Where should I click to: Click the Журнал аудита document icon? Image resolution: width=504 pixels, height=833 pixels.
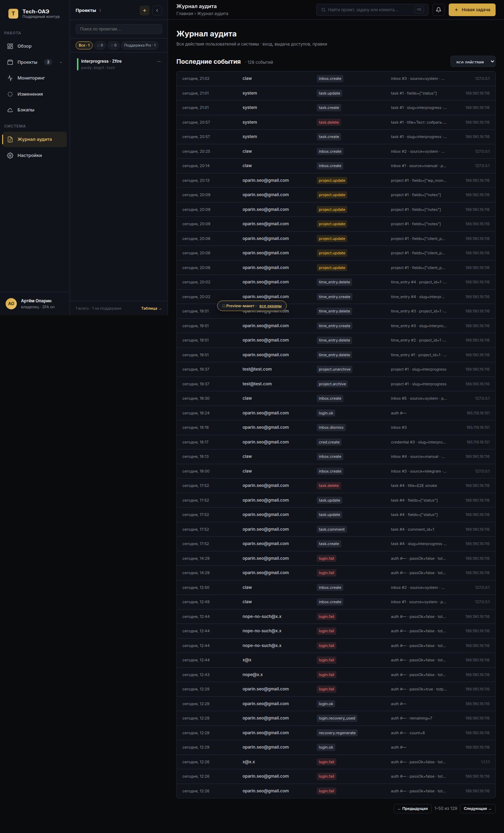[10, 139]
